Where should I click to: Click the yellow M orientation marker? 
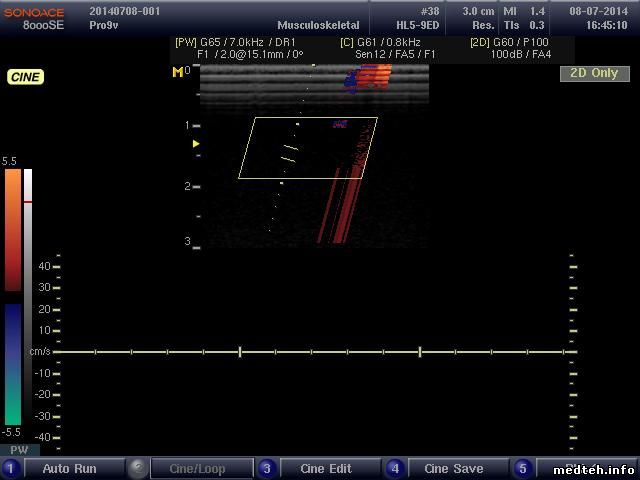tap(177, 71)
